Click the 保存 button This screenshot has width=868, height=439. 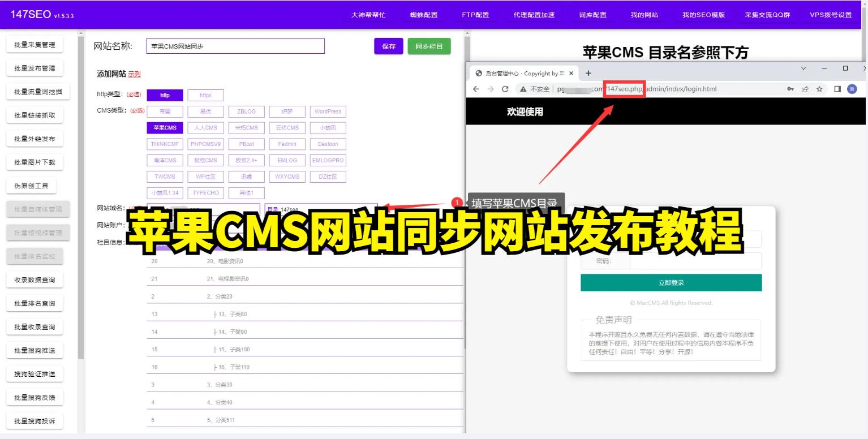(x=389, y=46)
